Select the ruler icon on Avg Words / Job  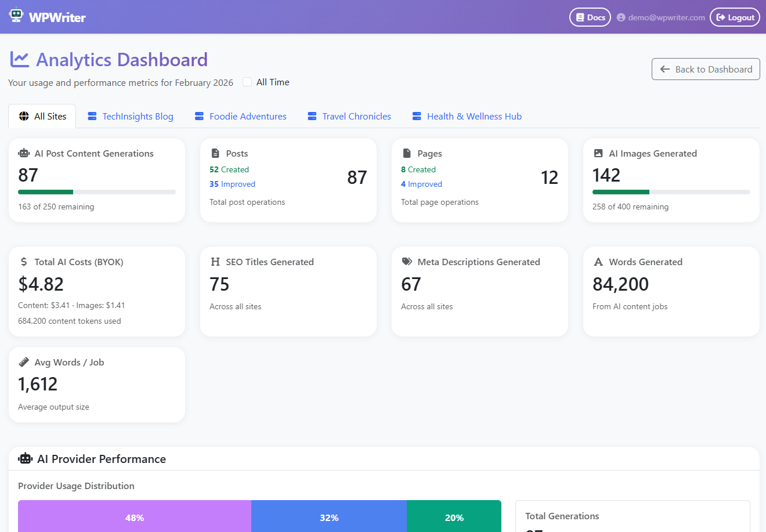[23, 361]
